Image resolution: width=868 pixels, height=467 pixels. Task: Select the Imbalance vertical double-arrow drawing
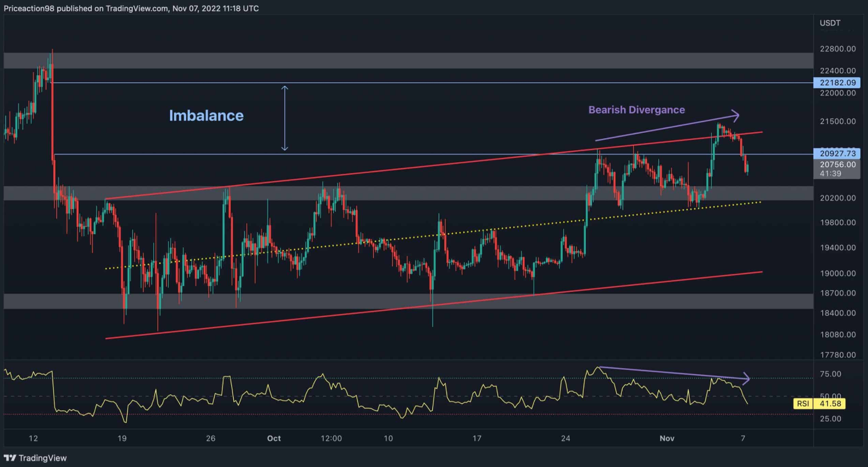click(x=285, y=118)
